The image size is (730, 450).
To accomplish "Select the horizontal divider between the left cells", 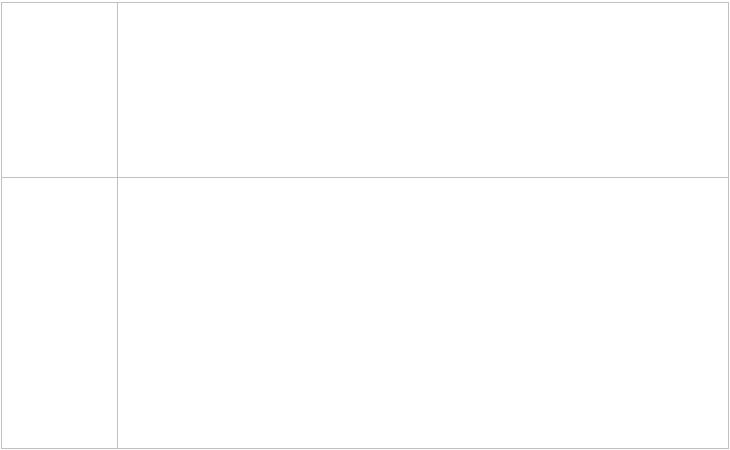I will click(x=60, y=177).
